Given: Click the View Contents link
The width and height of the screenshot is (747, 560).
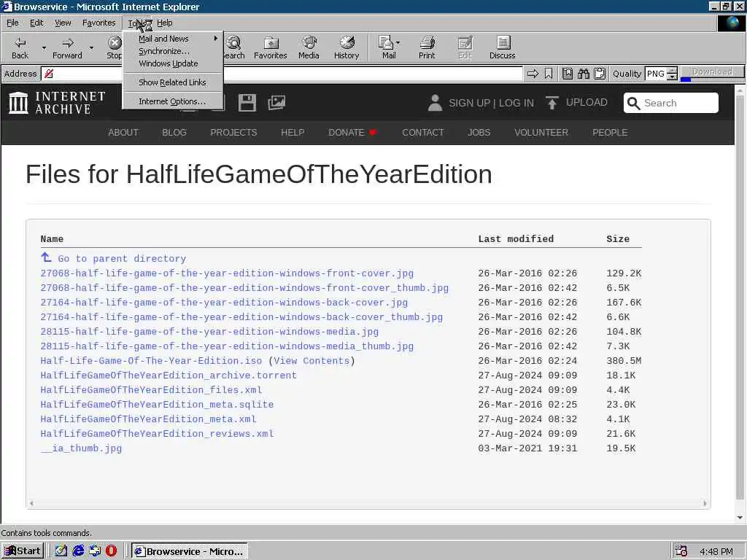Looking at the screenshot, I should (x=311, y=360).
